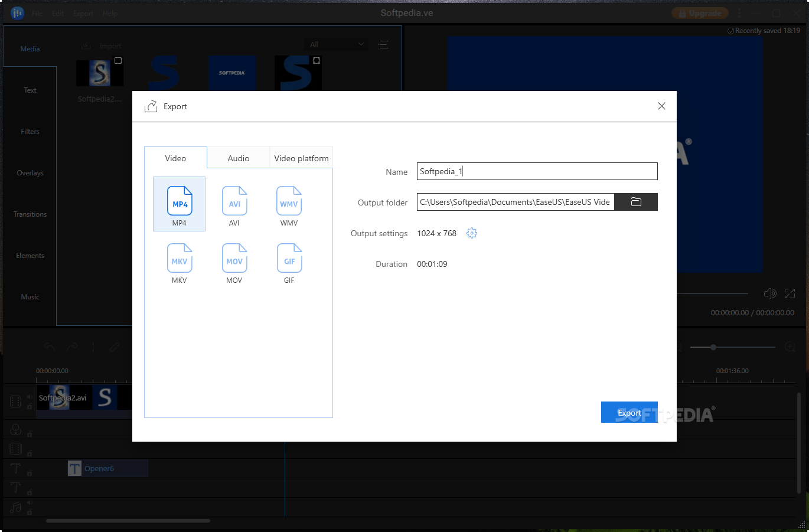The height and width of the screenshot is (532, 809).
Task: Click the Undo arrow in timeline toolbar
Action: [50, 347]
